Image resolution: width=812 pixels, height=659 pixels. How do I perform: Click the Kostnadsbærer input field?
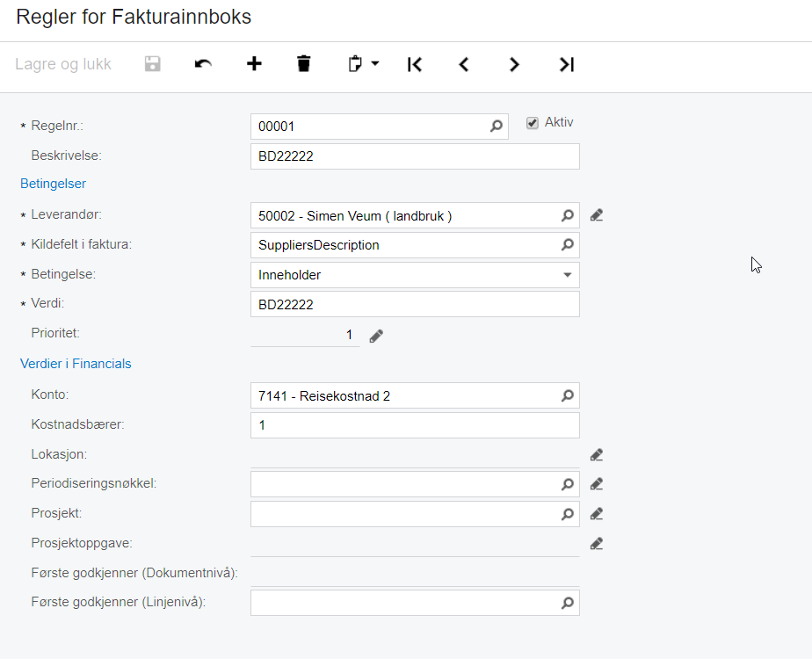(x=415, y=425)
